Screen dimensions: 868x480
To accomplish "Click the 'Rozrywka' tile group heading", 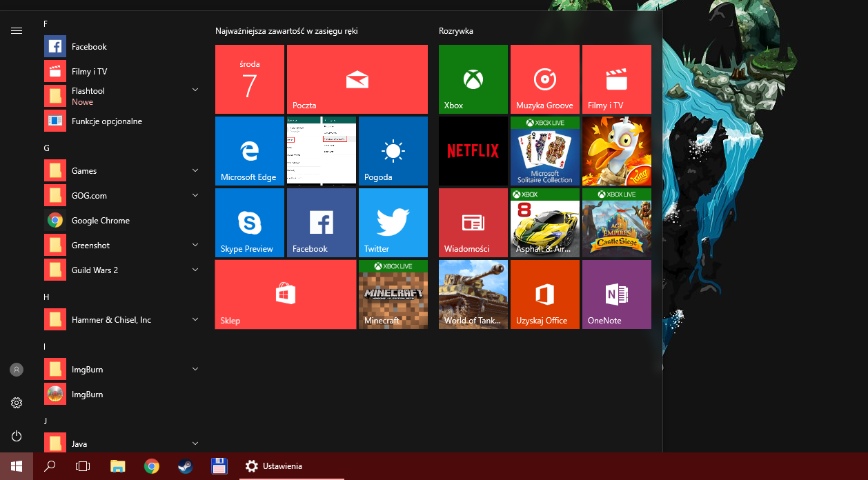I will coord(456,31).
